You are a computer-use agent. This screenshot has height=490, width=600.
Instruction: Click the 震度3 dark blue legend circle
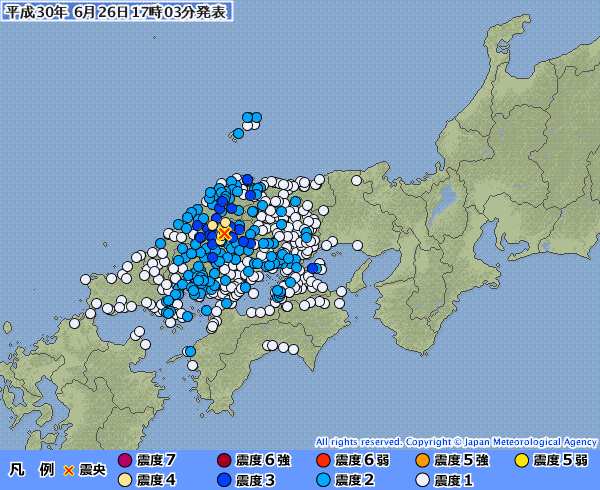[x=224, y=480]
